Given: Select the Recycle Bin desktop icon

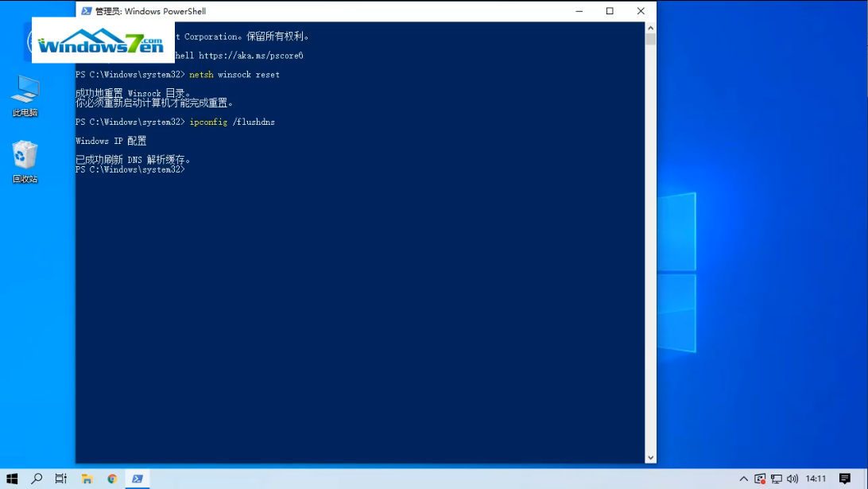Looking at the screenshot, I should (x=25, y=161).
